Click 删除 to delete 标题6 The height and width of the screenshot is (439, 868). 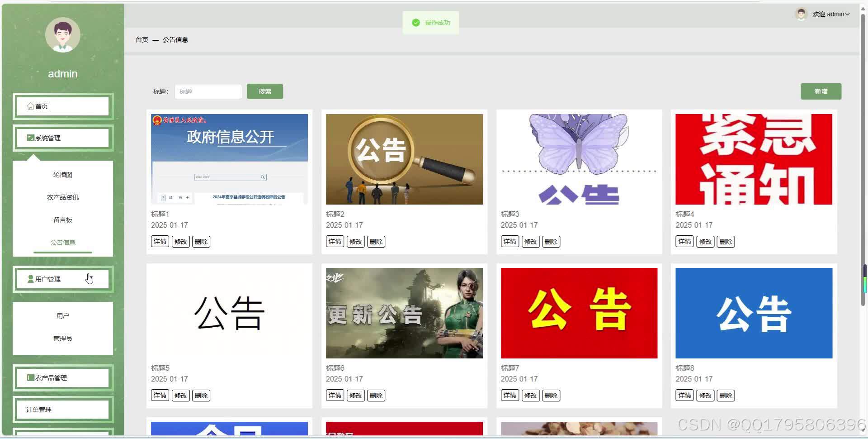click(376, 395)
